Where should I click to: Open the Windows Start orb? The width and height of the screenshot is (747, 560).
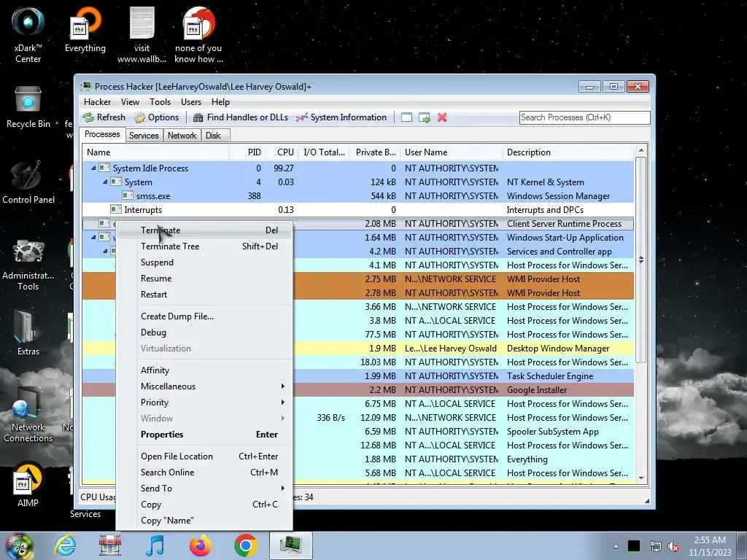pyautogui.click(x=19, y=546)
